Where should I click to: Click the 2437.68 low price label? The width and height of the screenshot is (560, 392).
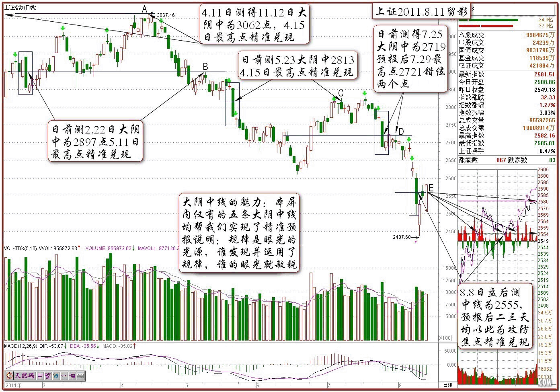402,237
